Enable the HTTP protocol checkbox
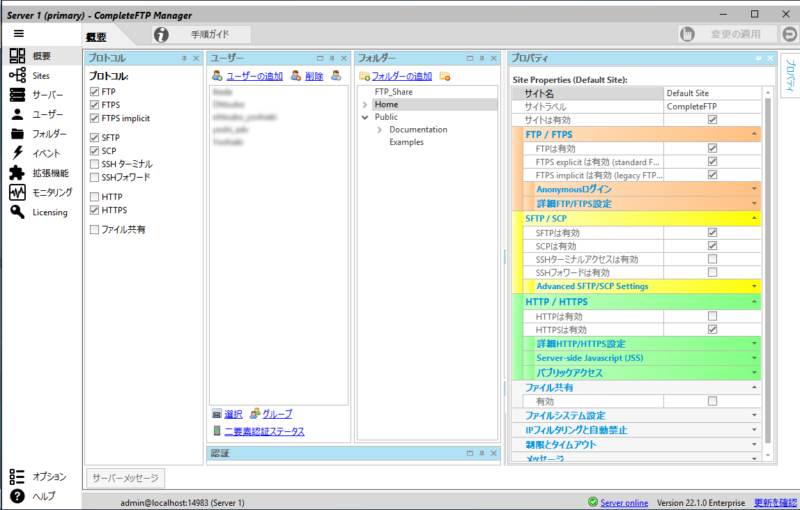The image size is (800, 510). point(94,197)
